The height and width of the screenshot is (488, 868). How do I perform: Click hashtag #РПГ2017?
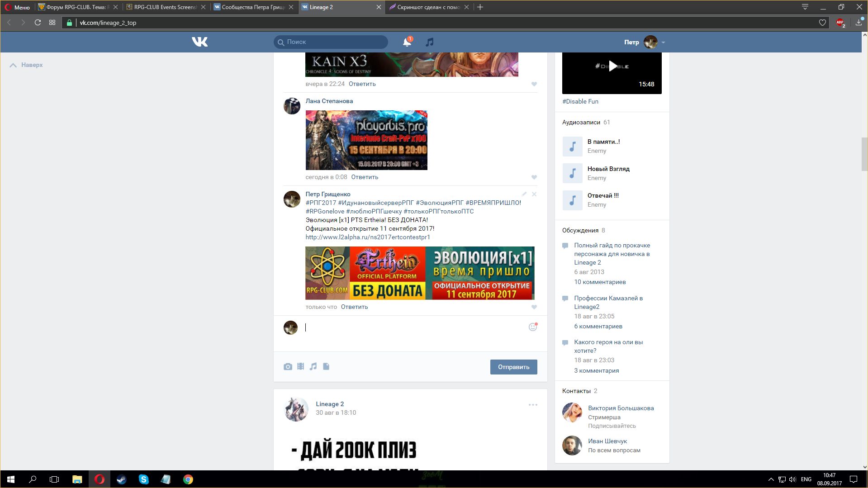[321, 203]
